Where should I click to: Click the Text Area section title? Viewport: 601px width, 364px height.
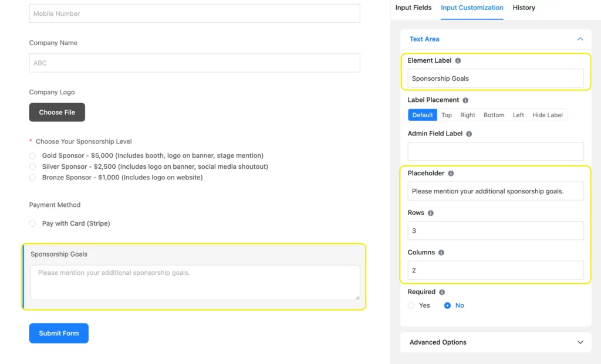(424, 39)
